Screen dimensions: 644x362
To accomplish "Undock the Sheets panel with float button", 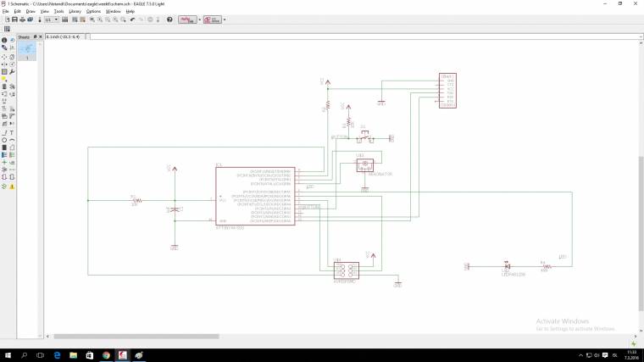I will pyautogui.click(x=35, y=36).
